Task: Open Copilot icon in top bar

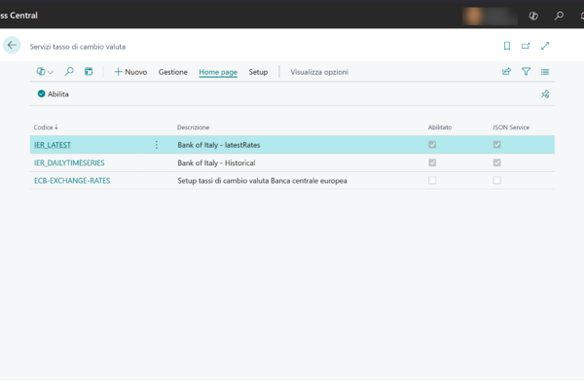Action: pos(533,16)
